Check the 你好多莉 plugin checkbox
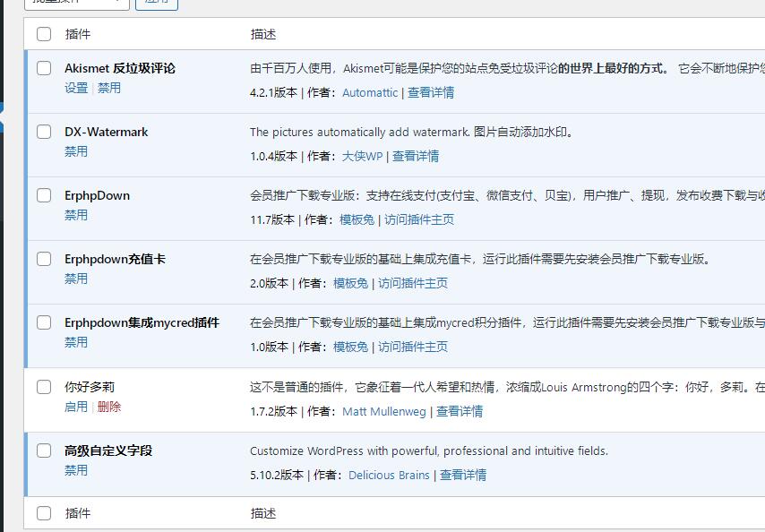 click(43, 387)
